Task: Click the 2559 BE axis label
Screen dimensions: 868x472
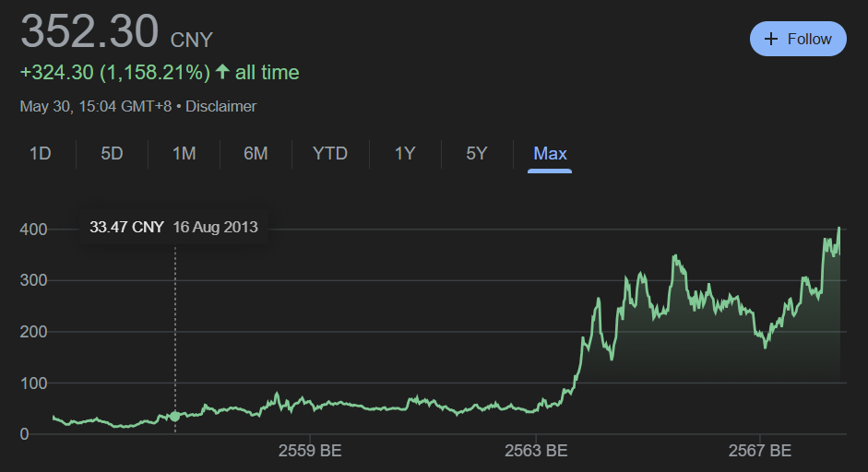Action: coord(310,451)
